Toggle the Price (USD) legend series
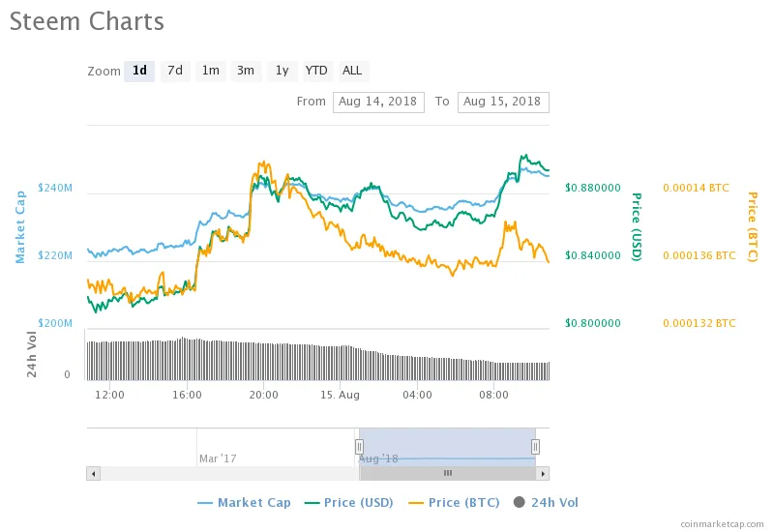Image resolution: width=774 pixels, height=532 pixels. (x=349, y=502)
